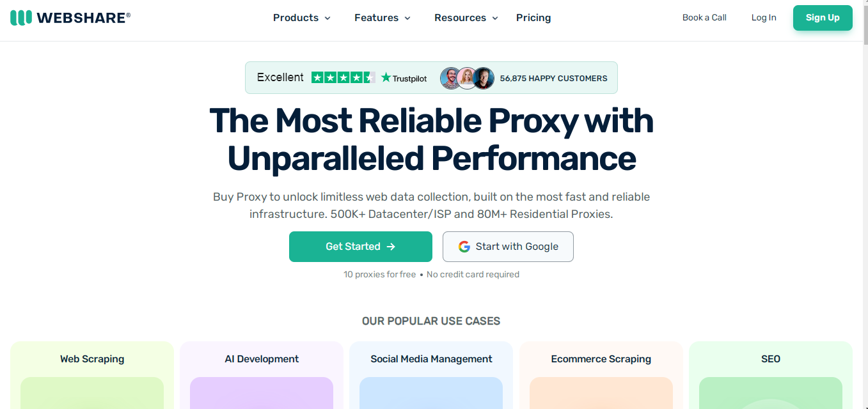Click the Google G icon

pos(464,247)
